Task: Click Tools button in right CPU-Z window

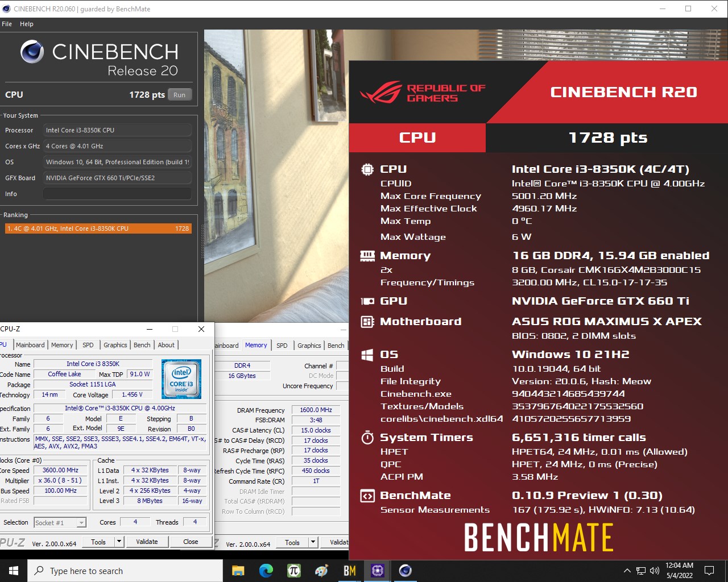Action: click(292, 542)
